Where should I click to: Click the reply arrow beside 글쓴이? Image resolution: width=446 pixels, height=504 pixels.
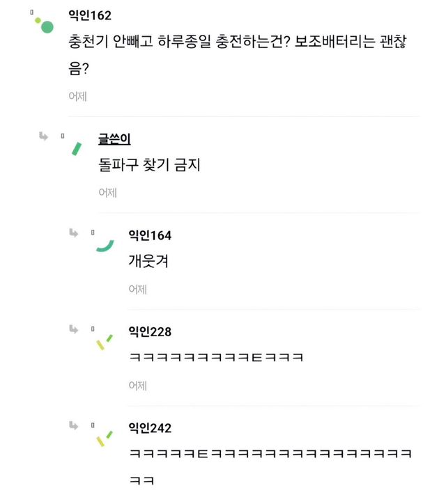coord(44,136)
